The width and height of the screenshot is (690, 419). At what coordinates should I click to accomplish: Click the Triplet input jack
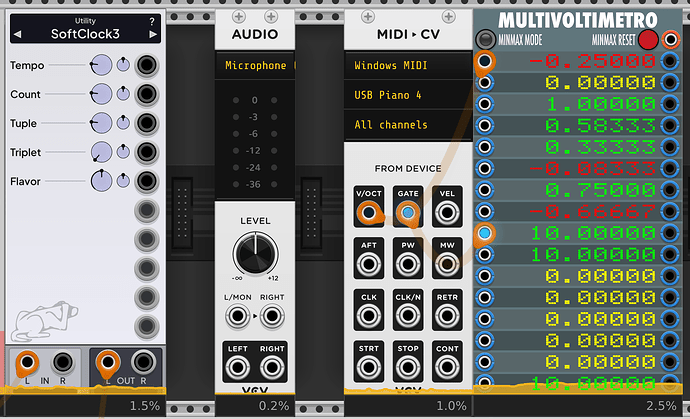pos(147,152)
